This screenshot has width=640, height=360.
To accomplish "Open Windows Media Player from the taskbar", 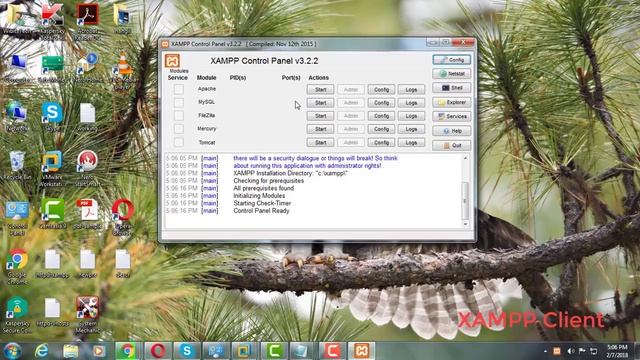I will [98, 351].
